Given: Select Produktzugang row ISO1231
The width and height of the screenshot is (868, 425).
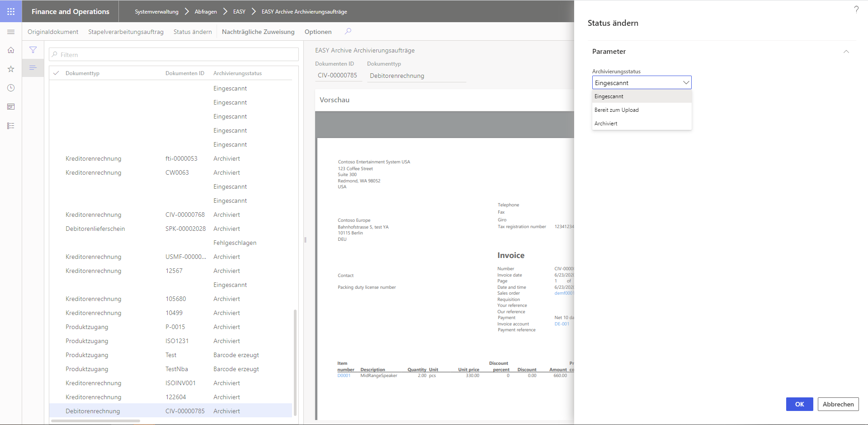Looking at the screenshot, I should pyautogui.click(x=170, y=341).
